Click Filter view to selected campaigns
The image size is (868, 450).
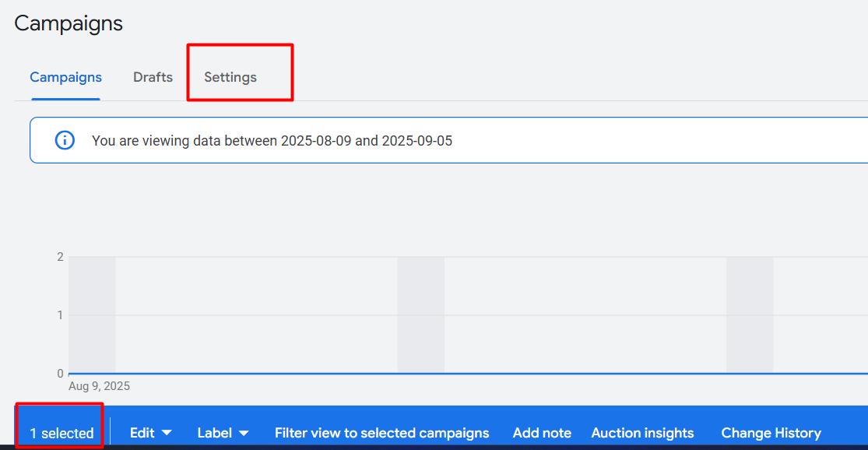coord(381,433)
